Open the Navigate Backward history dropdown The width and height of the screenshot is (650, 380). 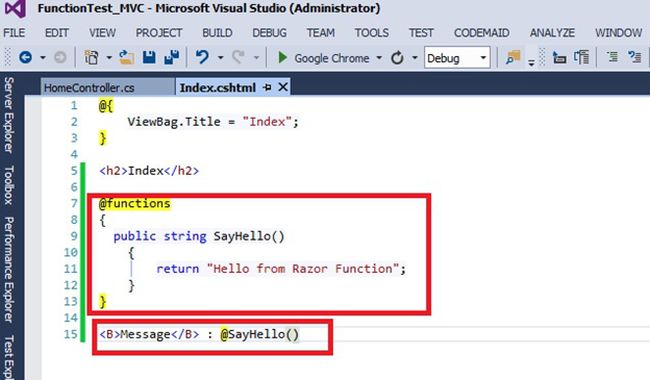point(43,58)
